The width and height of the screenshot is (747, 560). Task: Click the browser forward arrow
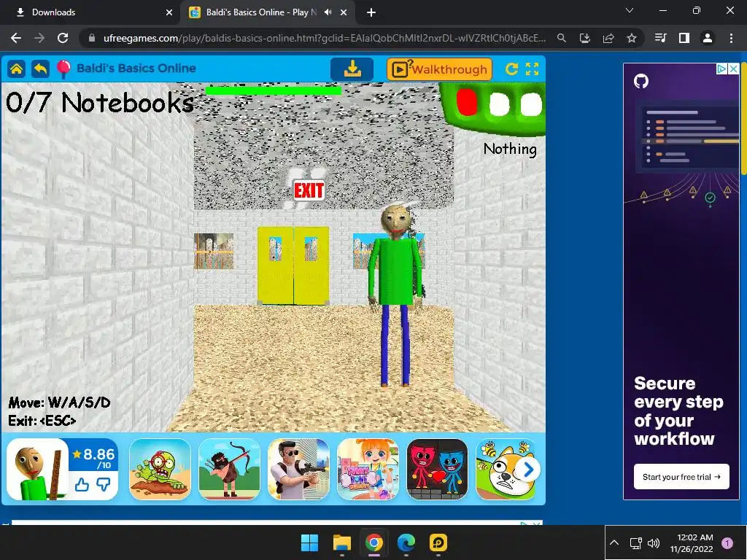[39, 38]
